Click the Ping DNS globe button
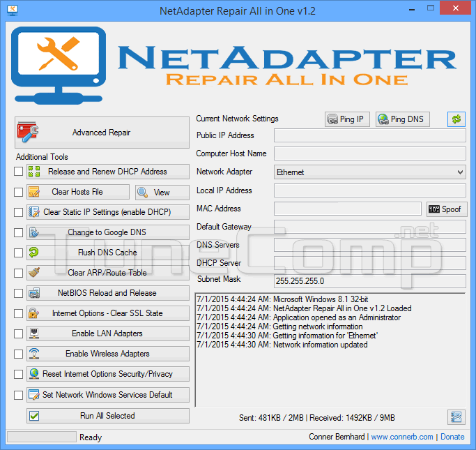 click(x=402, y=119)
